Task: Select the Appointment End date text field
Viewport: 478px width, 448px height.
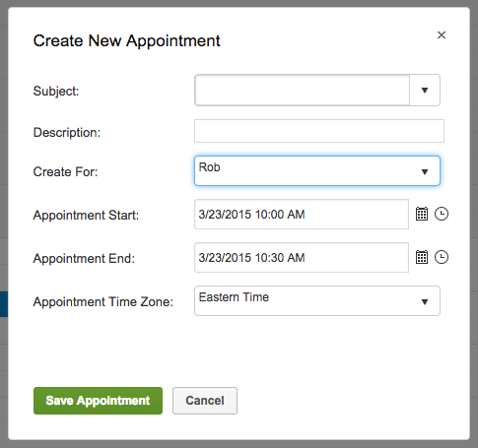Action: point(302,258)
